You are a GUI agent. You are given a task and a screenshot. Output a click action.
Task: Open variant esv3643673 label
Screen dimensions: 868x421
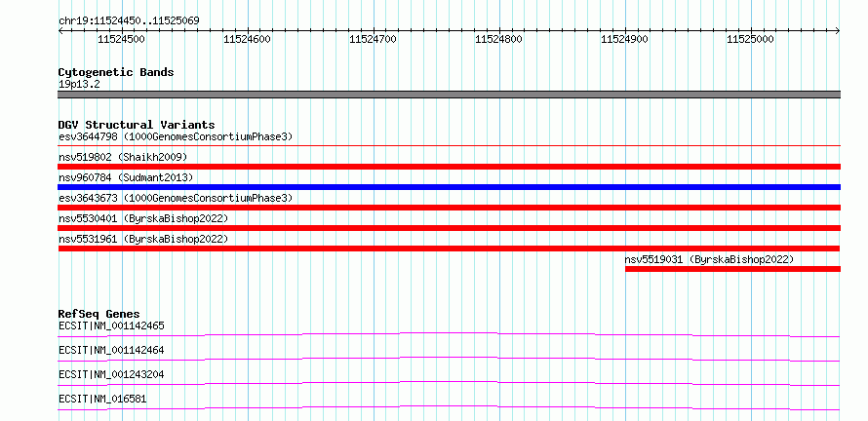click(x=176, y=198)
